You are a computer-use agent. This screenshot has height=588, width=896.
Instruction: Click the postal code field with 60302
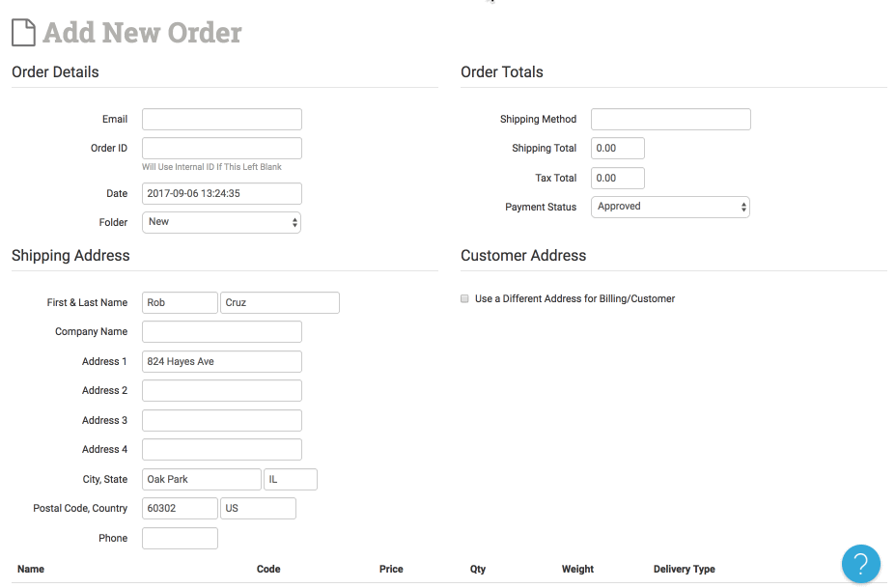click(x=180, y=509)
